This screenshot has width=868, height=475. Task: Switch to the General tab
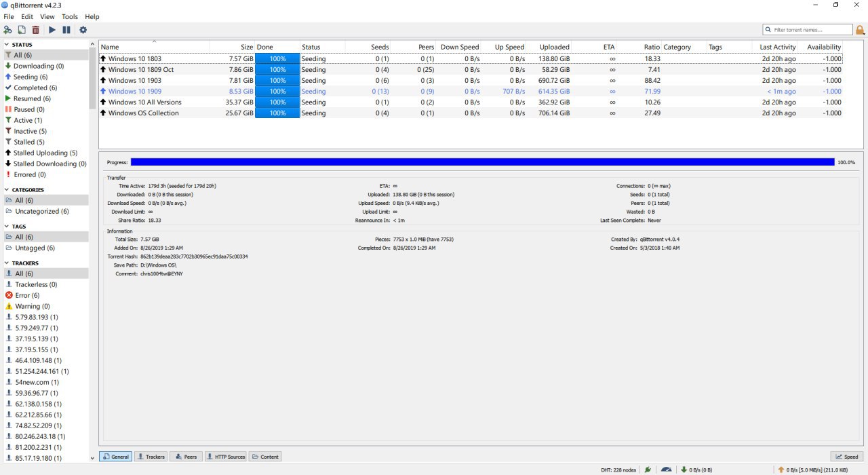click(115, 457)
